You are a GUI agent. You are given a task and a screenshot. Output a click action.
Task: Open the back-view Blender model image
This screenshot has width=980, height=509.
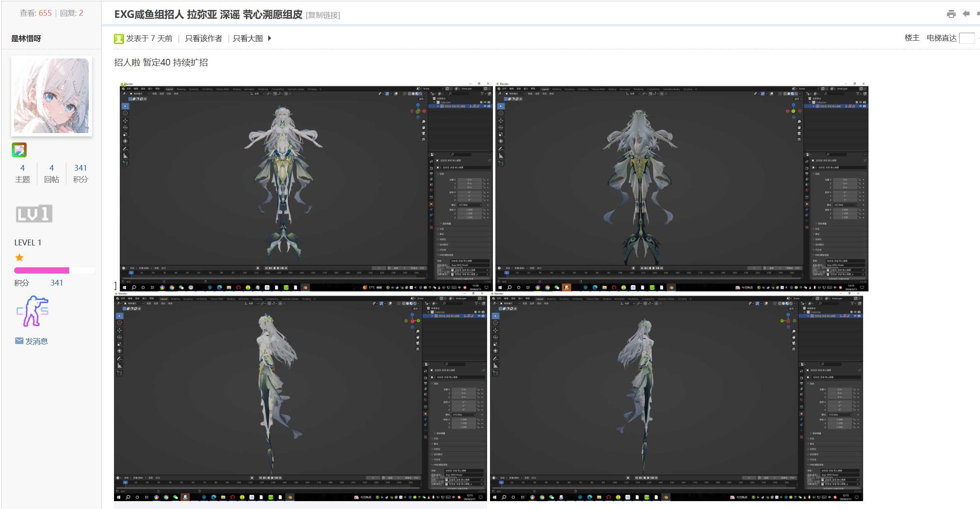(x=682, y=187)
